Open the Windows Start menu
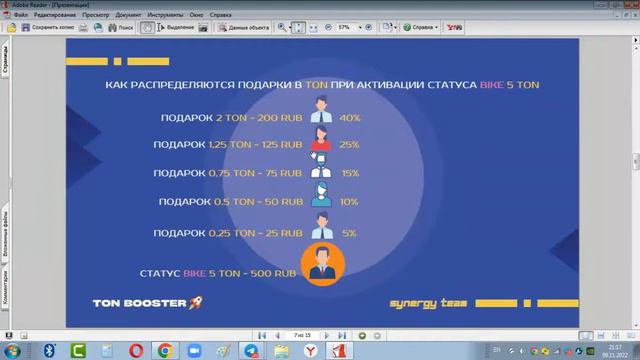Image resolution: width=640 pixels, height=360 pixels. pos(12,351)
